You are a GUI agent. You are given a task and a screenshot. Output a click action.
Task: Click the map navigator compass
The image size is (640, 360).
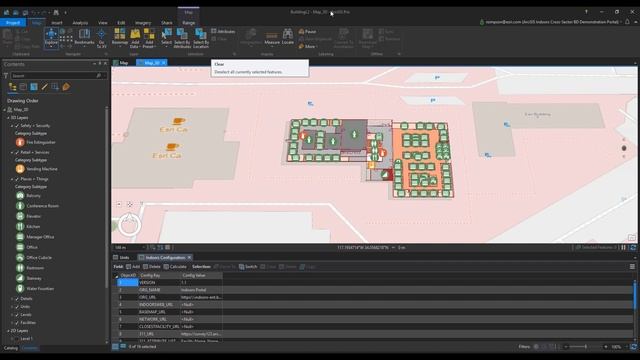click(x=129, y=224)
